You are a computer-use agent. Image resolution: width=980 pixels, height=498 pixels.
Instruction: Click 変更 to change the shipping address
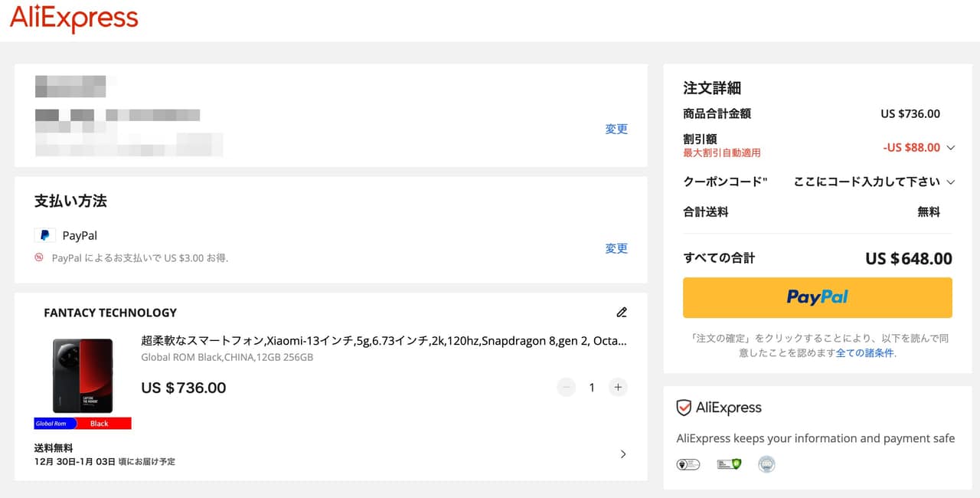tap(616, 129)
